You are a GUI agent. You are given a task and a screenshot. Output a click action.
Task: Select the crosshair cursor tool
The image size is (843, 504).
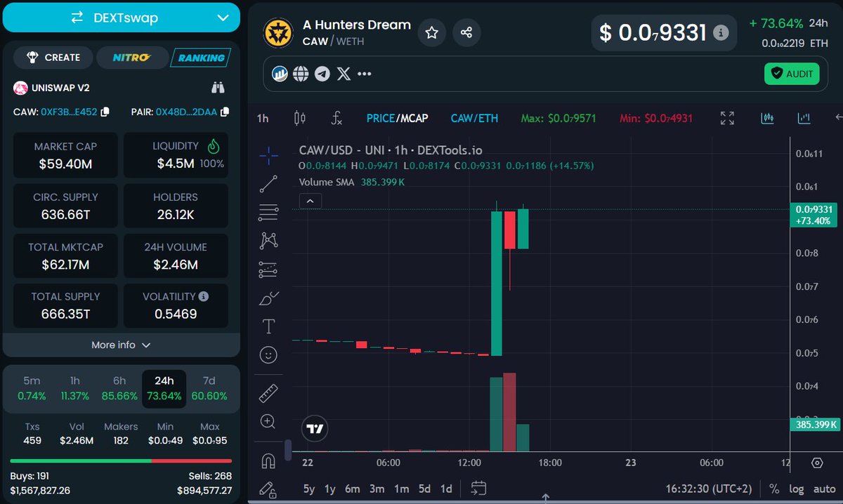point(268,156)
